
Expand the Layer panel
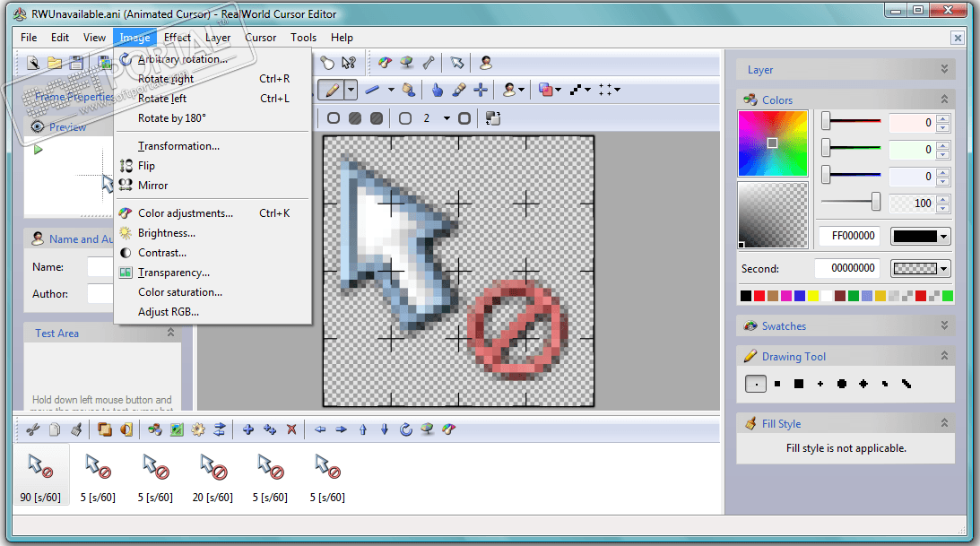[x=944, y=69]
